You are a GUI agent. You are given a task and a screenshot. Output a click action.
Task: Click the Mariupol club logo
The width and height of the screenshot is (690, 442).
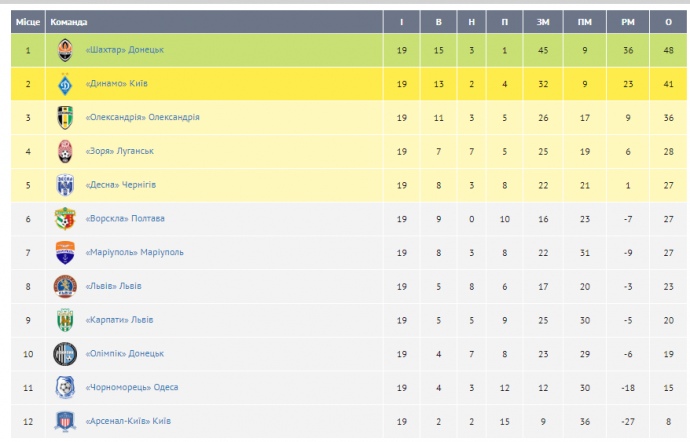pos(65,253)
